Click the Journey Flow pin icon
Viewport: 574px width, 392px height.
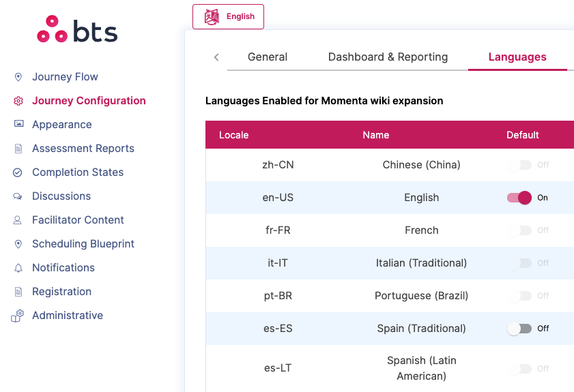(x=18, y=77)
